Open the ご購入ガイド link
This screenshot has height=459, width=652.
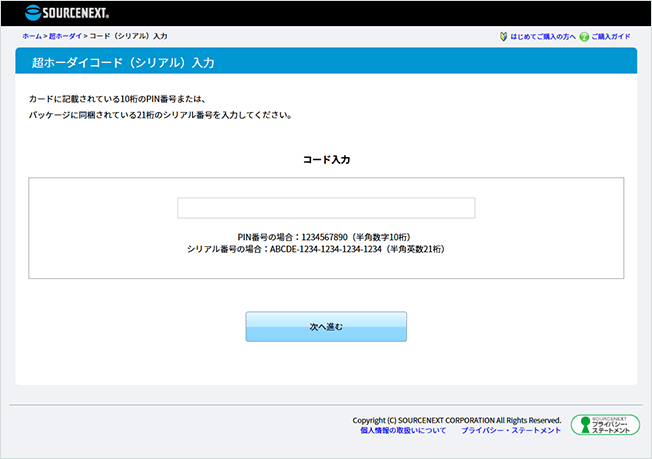coord(611,37)
